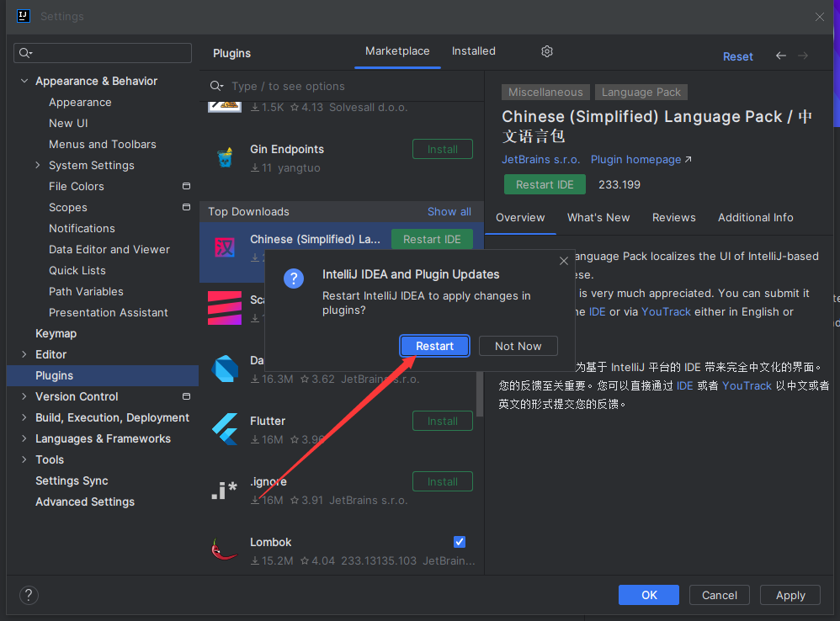The width and height of the screenshot is (840, 621).
Task: Open the Plugin homepage link
Action: coord(641,160)
